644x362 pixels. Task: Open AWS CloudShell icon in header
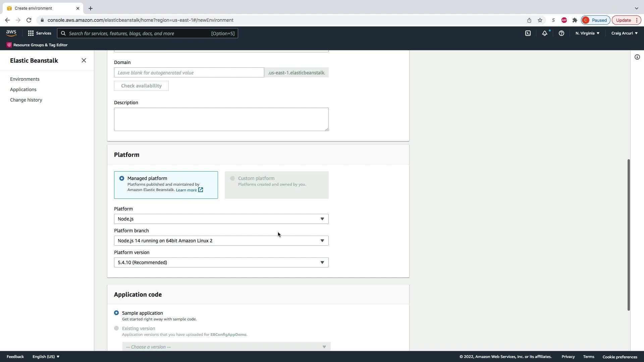tap(528, 33)
